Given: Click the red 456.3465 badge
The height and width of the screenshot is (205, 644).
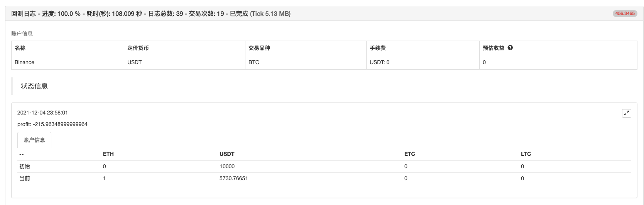Looking at the screenshot, I should (625, 14).
